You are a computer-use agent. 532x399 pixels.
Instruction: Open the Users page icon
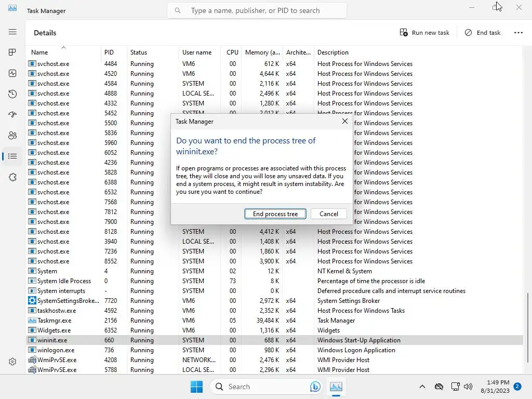[x=12, y=136]
